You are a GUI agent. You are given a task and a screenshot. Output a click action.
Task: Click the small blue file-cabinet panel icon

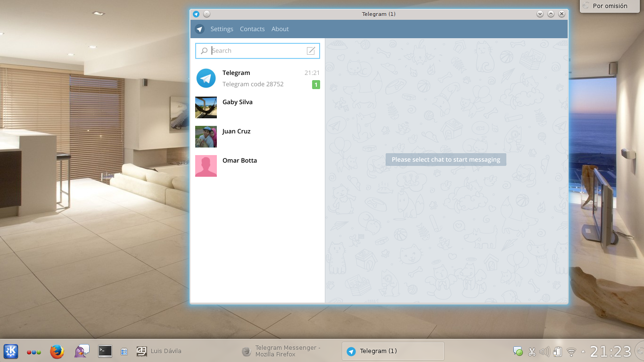click(x=124, y=352)
